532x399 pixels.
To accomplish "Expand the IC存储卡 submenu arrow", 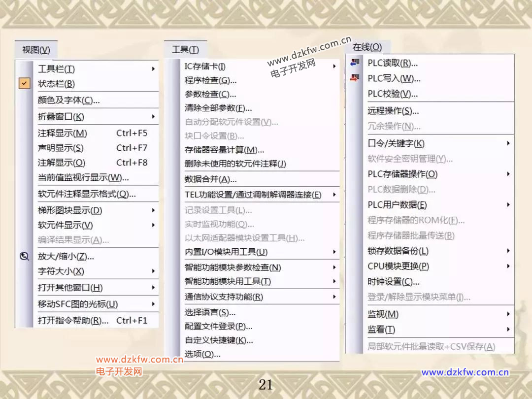I will tap(334, 66).
